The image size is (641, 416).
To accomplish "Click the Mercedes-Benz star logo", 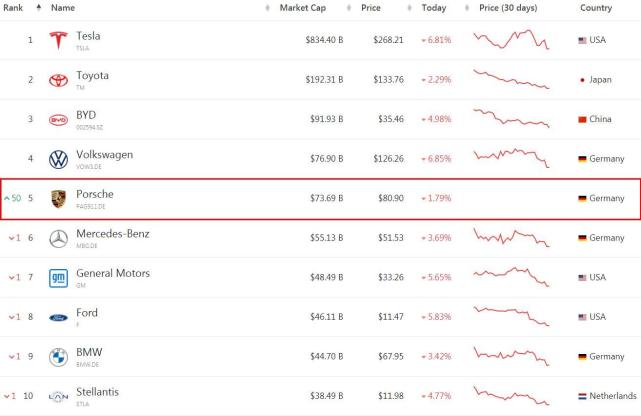I will 57,238.
